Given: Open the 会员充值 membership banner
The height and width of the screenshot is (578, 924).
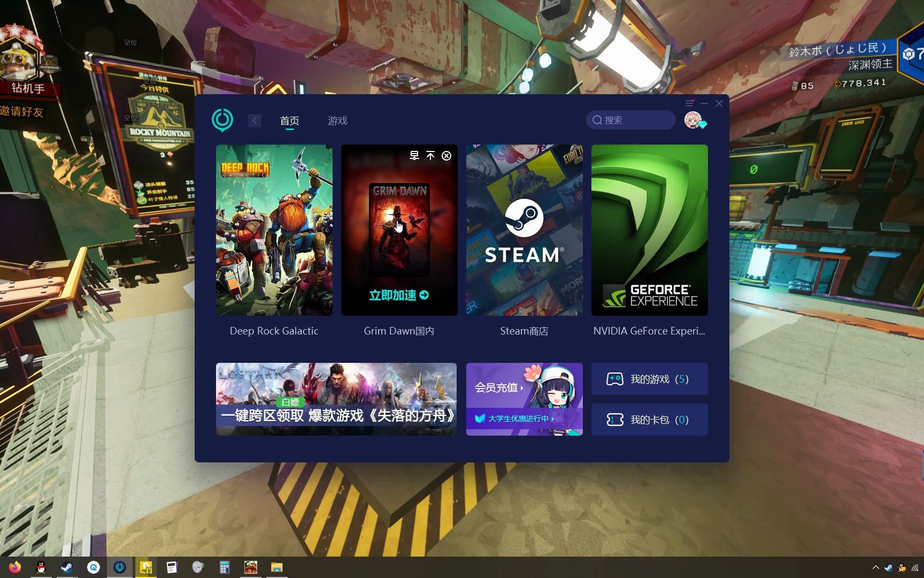Looking at the screenshot, I should tap(525, 399).
